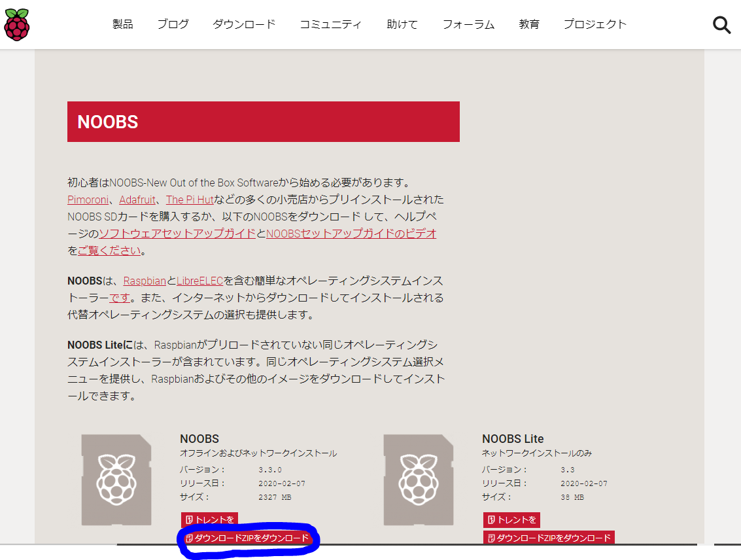This screenshot has width=741, height=560.
Task: Open the search magnifier icon
Action: (721, 25)
